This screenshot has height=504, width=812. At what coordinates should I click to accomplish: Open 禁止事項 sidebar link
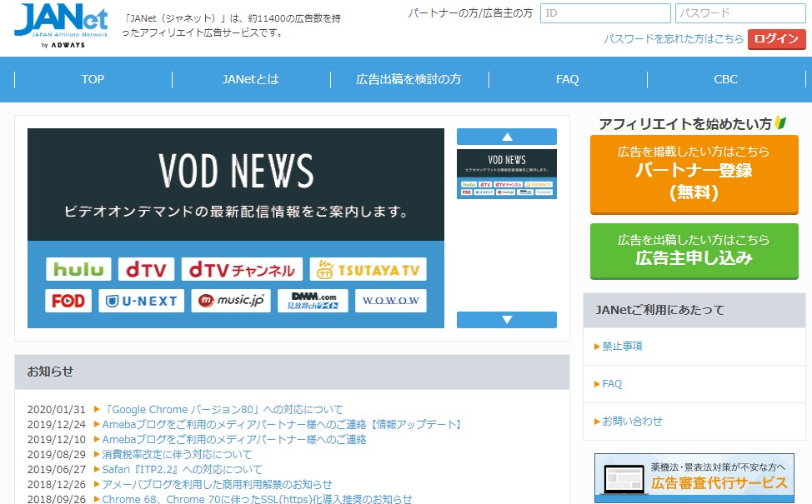[621, 347]
